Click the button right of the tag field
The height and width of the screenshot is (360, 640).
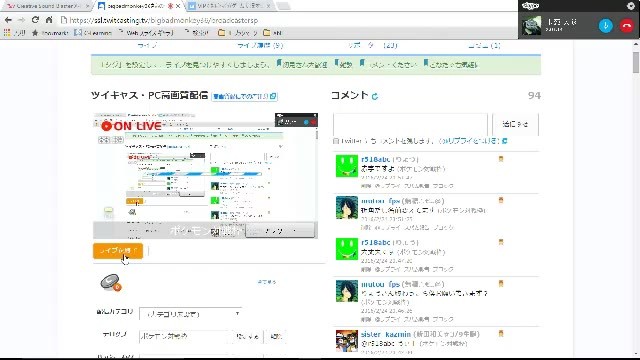[248, 336]
